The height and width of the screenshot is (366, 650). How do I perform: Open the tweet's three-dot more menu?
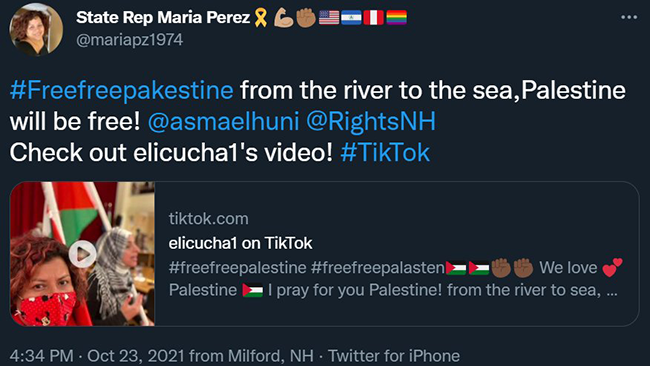click(629, 17)
